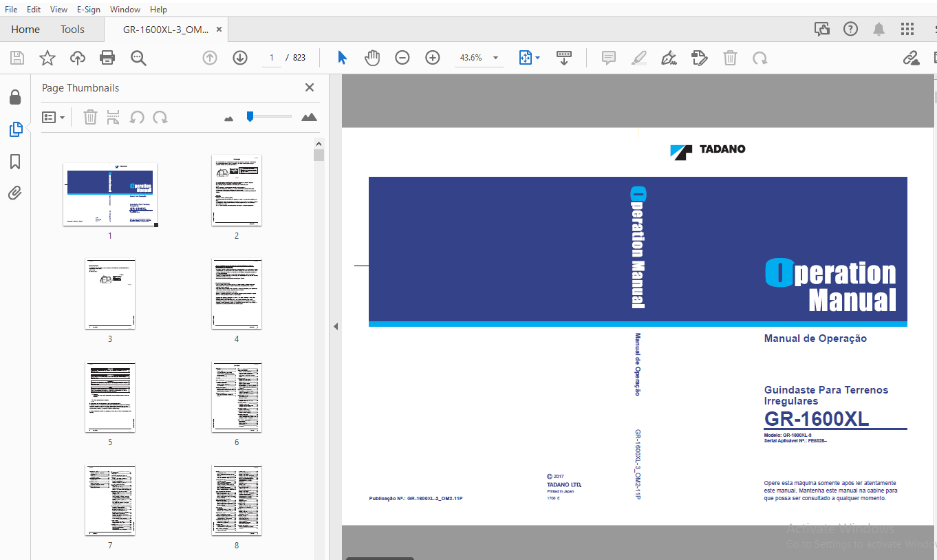Click the current page number field
937x560 pixels.
tap(272, 58)
